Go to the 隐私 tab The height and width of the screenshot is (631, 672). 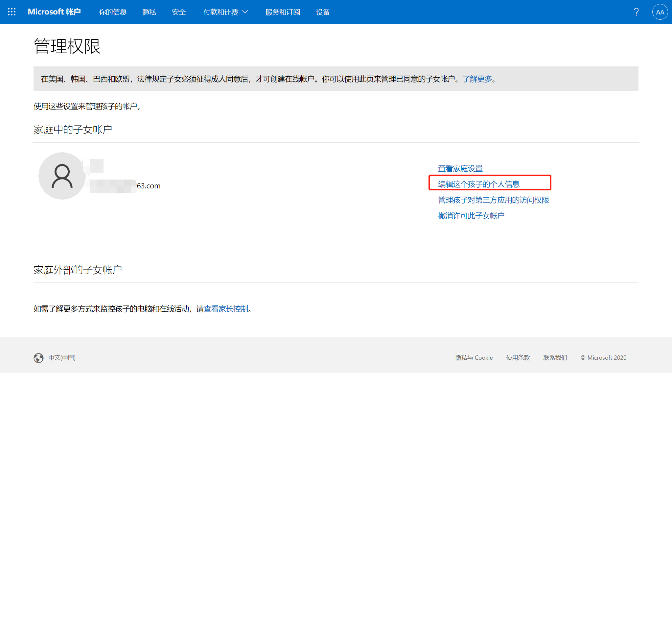(x=149, y=12)
